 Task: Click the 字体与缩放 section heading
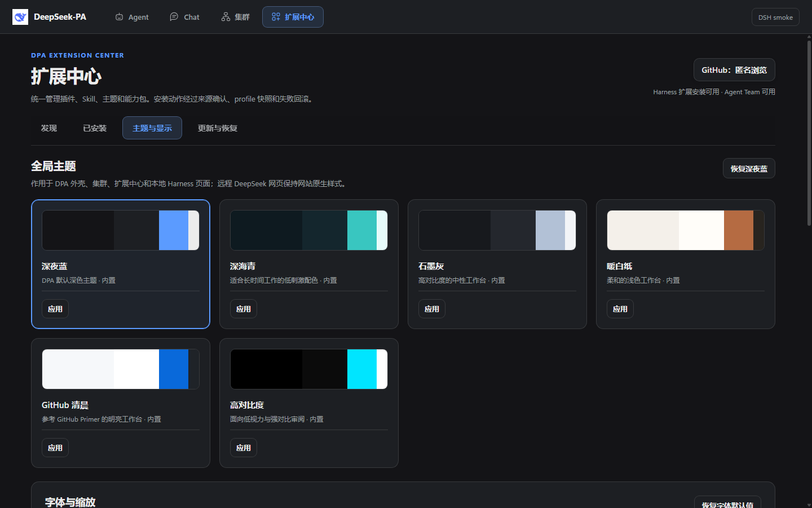click(x=70, y=502)
